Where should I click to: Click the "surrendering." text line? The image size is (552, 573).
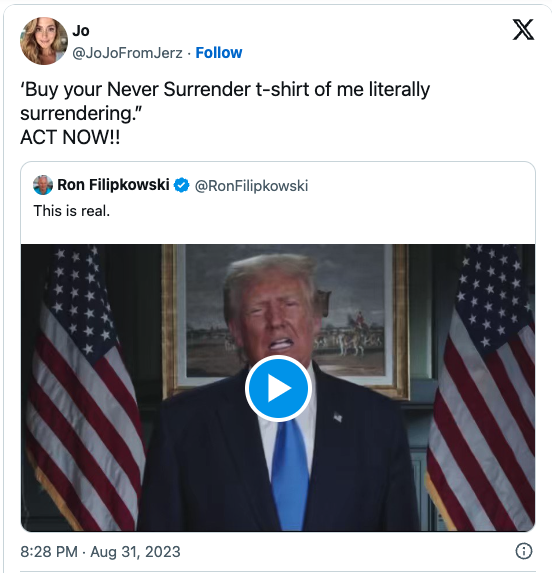tap(81, 114)
